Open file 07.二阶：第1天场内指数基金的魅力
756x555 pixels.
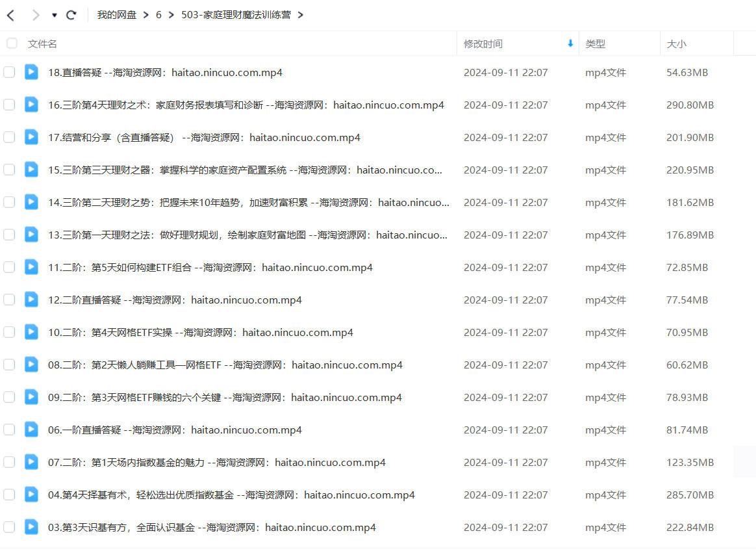pyautogui.click(x=217, y=462)
